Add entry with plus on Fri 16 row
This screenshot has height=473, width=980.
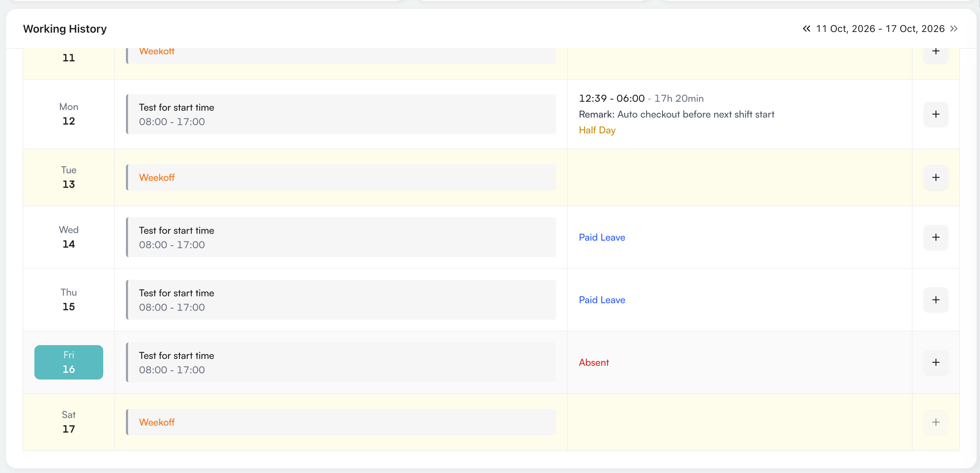click(936, 362)
